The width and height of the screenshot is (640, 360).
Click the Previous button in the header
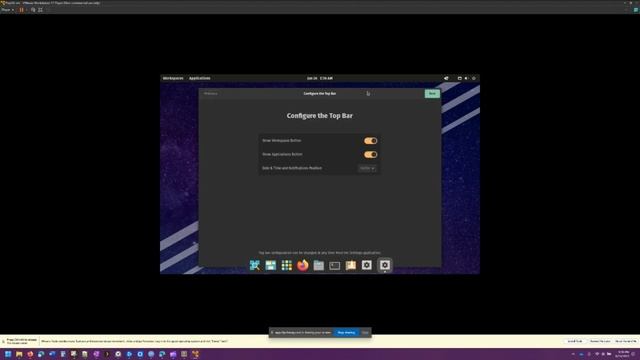211,93
